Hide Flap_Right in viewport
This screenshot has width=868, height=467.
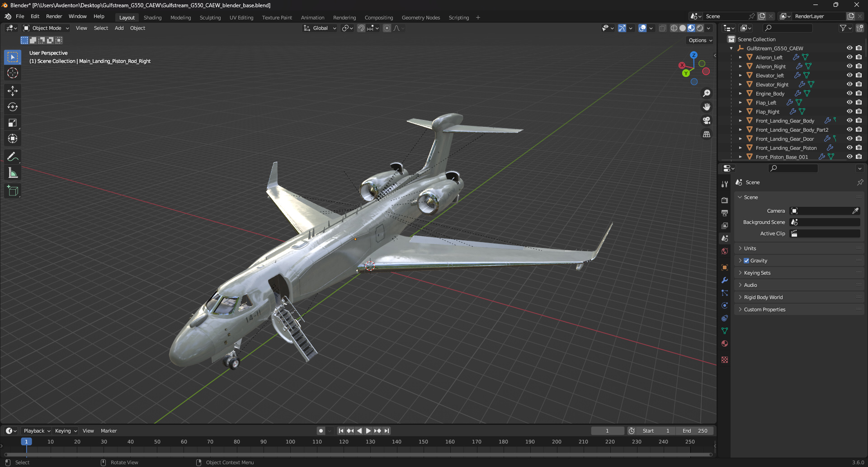pos(849,111)
